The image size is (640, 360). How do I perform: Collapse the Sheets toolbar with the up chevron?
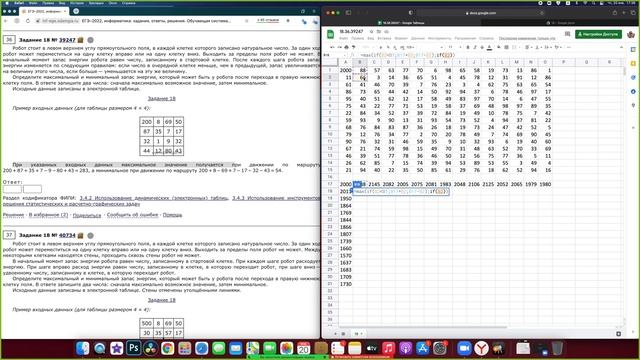621,47
